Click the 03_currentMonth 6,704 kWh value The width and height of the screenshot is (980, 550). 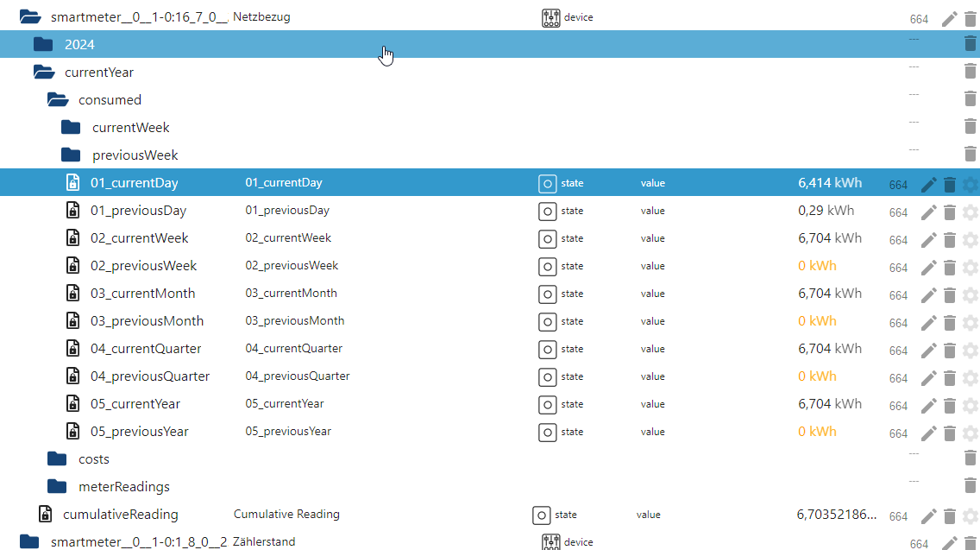(x=829, y=293)
